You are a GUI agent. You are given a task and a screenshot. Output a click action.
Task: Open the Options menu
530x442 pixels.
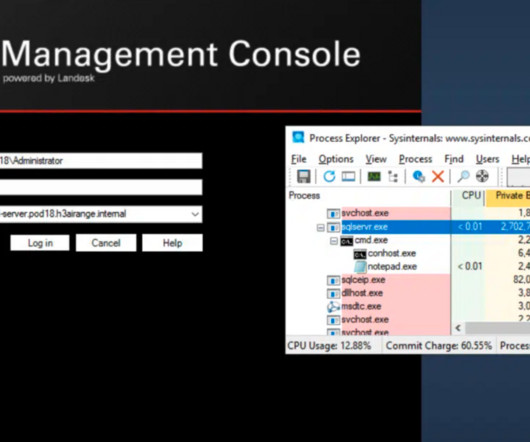tap(336, 159)
